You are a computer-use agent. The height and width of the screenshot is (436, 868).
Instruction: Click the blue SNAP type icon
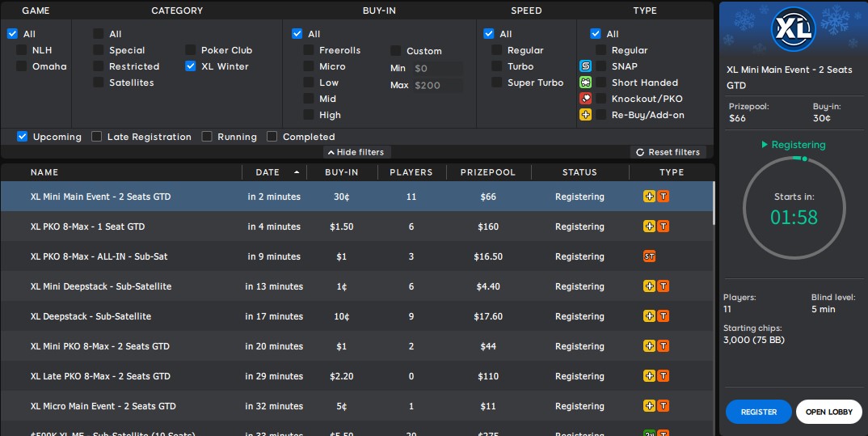click(586, 66)
